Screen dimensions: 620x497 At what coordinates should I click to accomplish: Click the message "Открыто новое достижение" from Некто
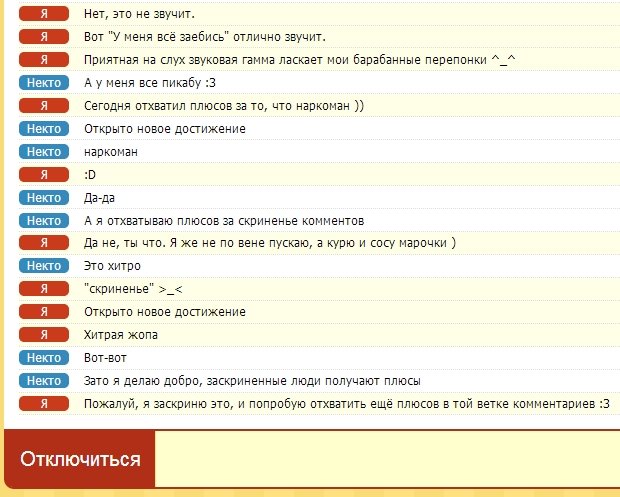165,129
